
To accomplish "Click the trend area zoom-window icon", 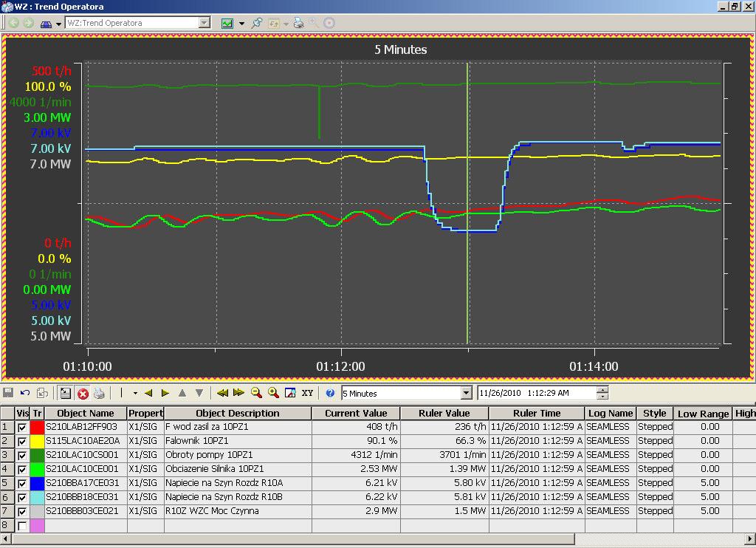I will pyautogui.click(x=290, y=393).
